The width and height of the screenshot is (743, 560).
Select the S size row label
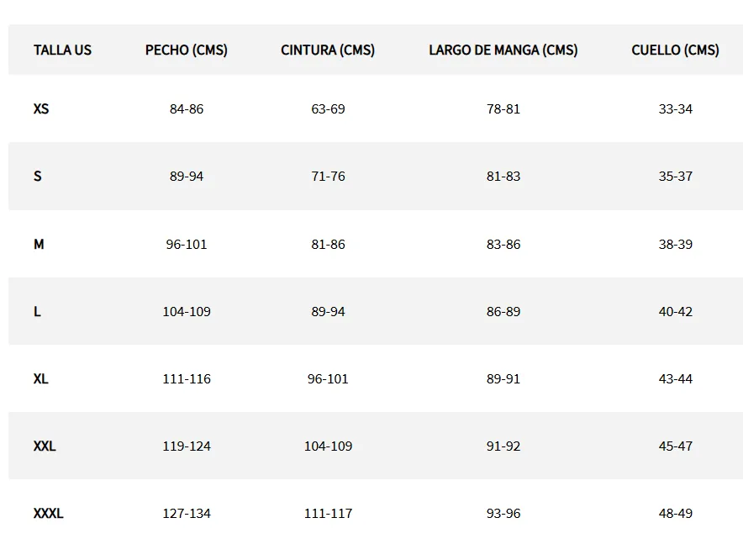point(38,177)
